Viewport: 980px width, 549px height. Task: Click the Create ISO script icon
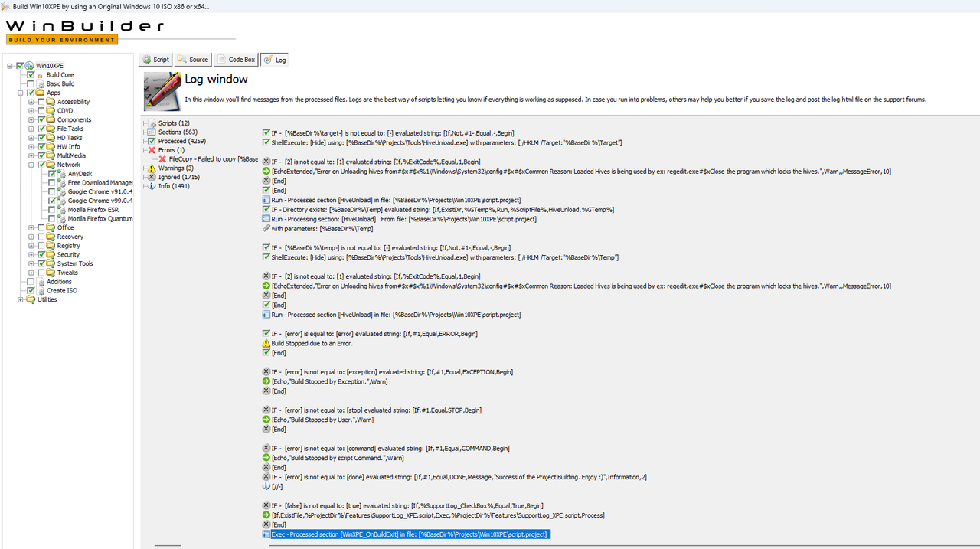(x=40, y=291)
